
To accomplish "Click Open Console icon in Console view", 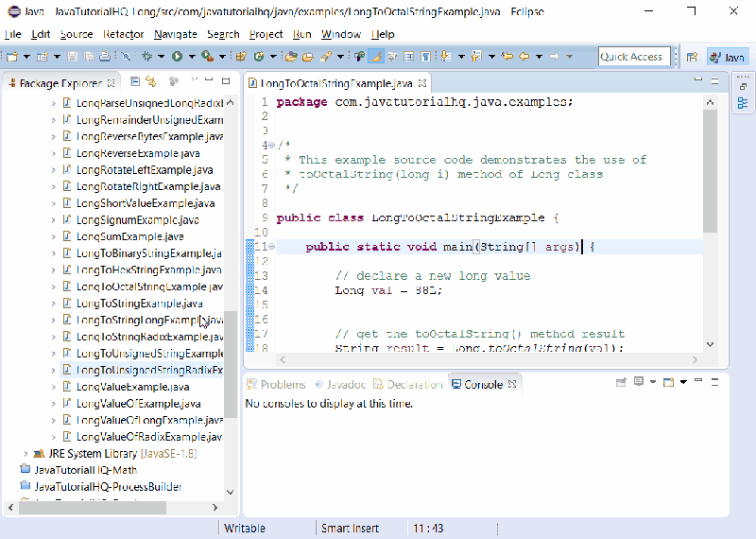I will pyautogui.click(x=668, y=382).
